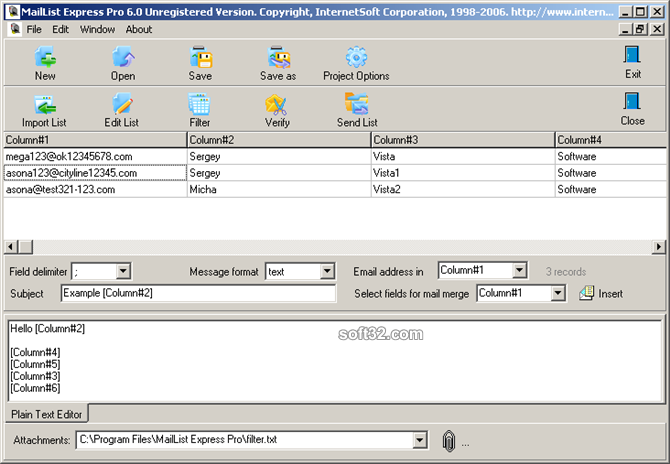Restore the inner document window
The image size is (670, 464).
click(x=640, y=29)
